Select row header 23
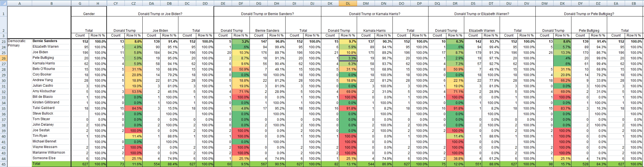The height and width of the screenshot is (167, 644). point(4,42)
